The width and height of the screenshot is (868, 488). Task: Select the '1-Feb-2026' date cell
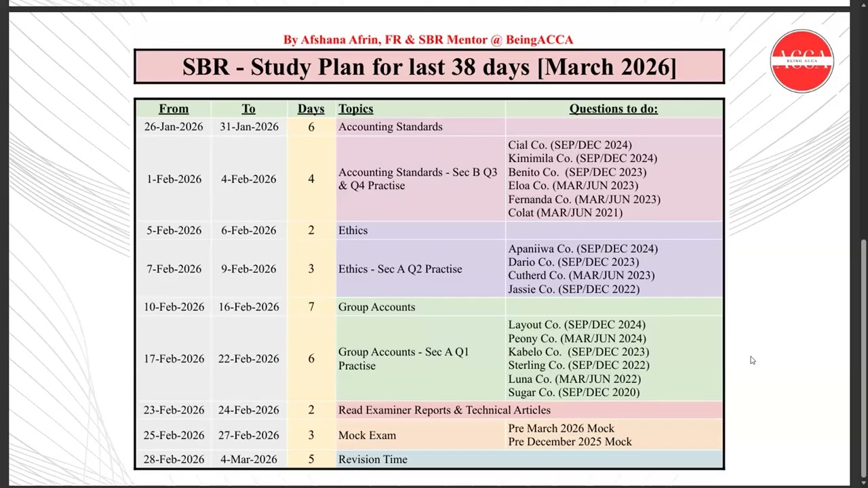(174, 179)
